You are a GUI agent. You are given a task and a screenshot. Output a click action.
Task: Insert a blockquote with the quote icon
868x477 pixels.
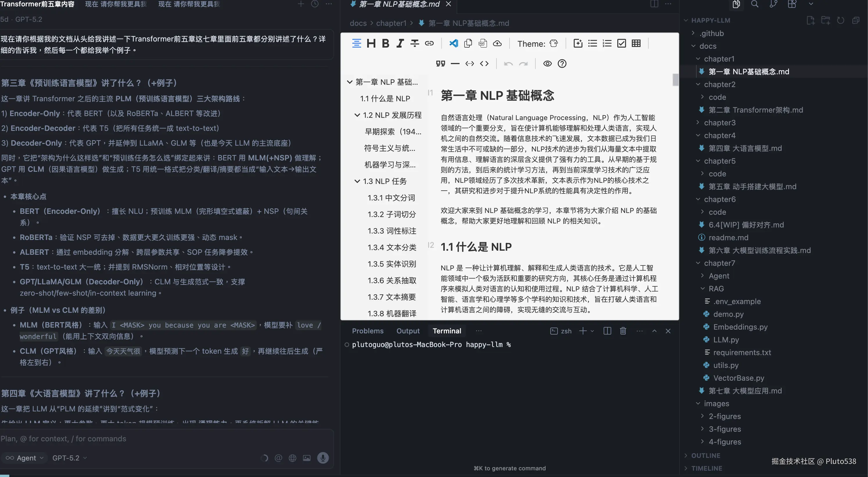click(440, 64)
